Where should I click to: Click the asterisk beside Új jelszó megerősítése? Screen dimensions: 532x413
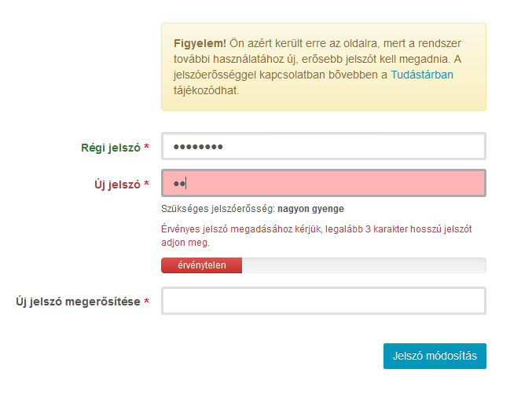[x=146, y=302]
